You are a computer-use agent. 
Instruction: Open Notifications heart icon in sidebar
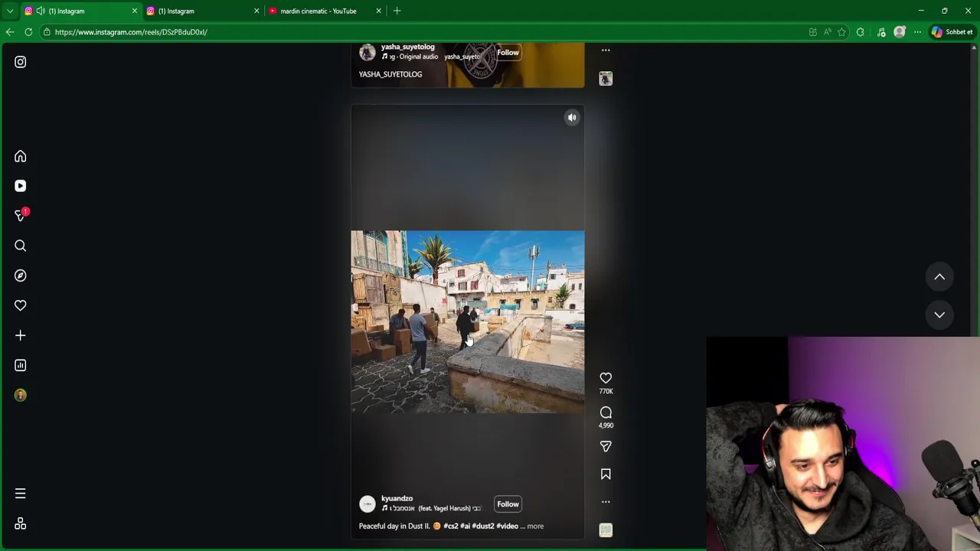(21, 305)
